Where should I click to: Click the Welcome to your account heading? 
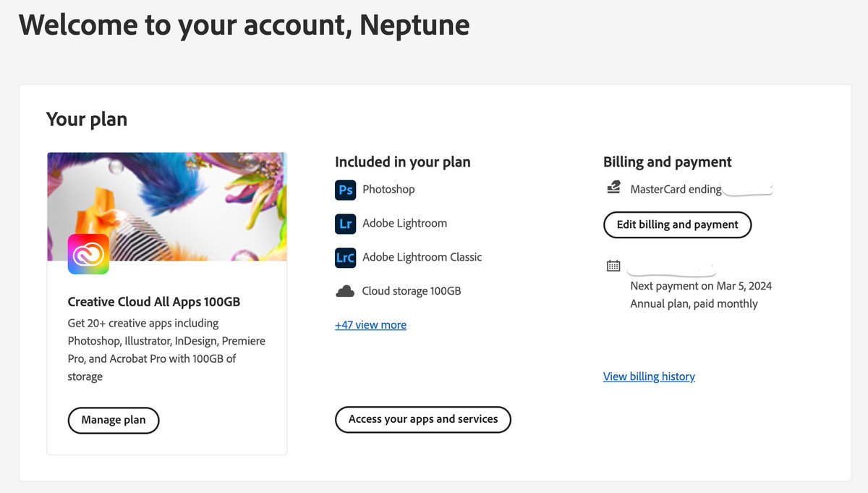244,25
